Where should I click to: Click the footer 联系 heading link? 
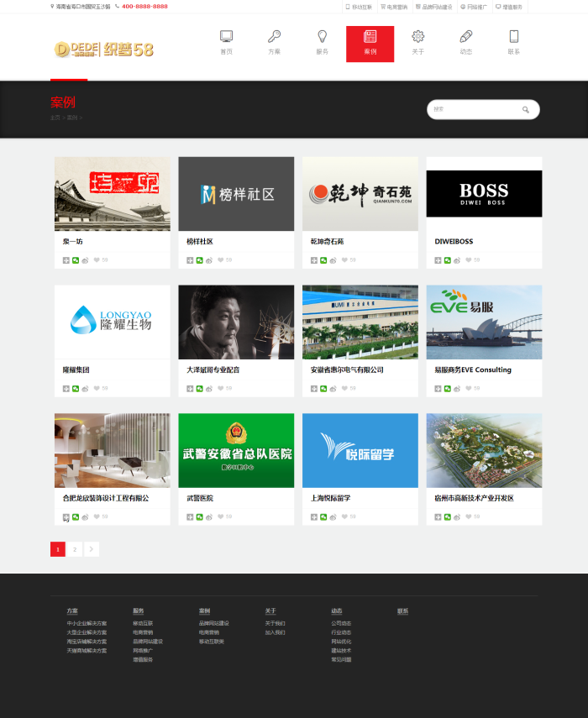click(403, 611)
